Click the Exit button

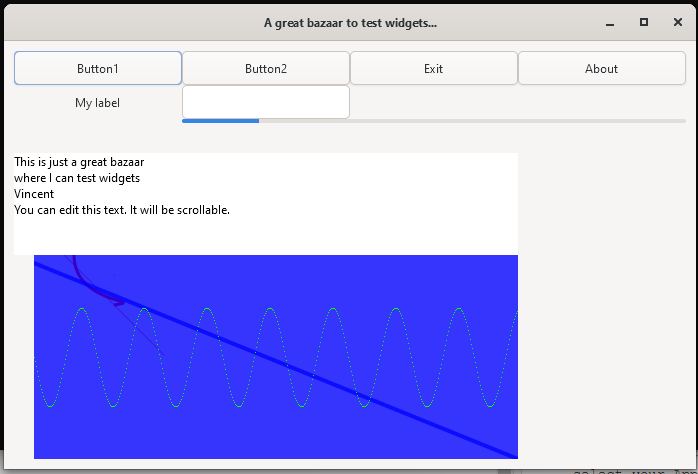(x=434, y=68)
